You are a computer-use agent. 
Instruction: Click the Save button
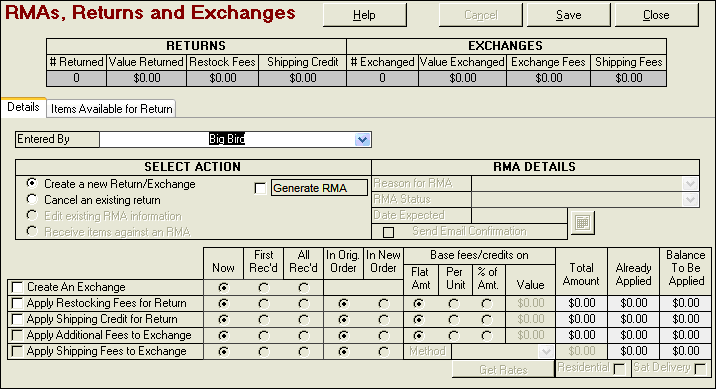tap(569, 15)
